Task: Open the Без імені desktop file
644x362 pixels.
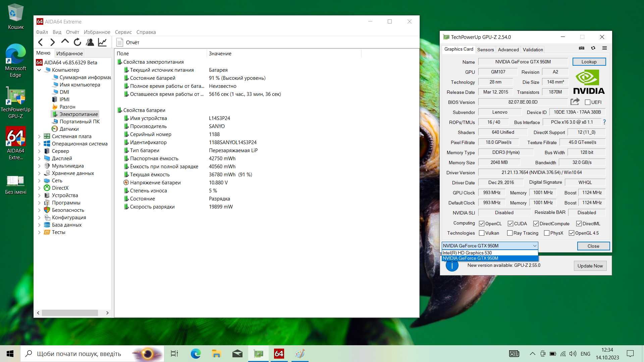Action: coord(15,185)
